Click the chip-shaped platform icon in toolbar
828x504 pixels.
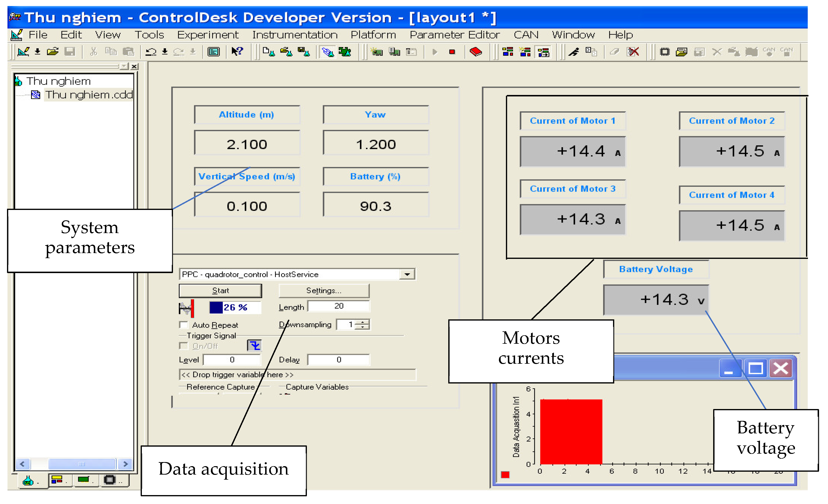pos(664,52)
